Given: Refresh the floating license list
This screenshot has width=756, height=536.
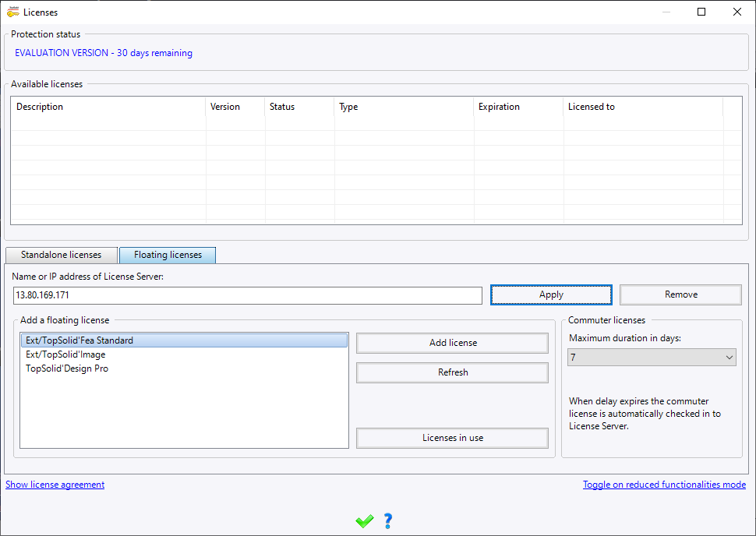Looking at the screenshot, I should 452,372.
